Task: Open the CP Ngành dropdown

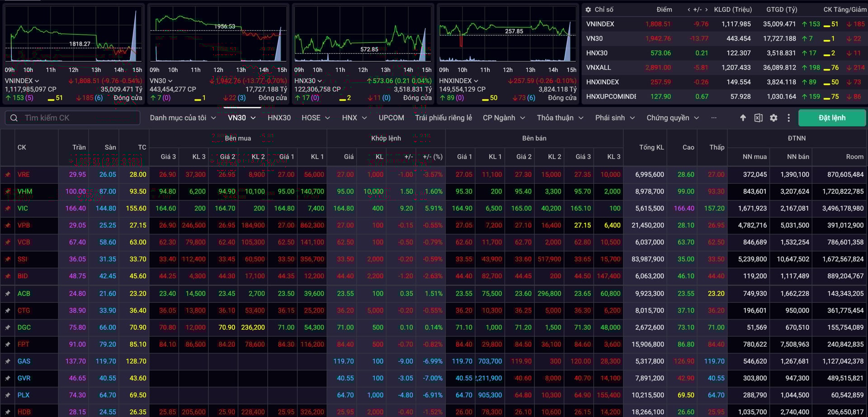Action: pos(503,117)
